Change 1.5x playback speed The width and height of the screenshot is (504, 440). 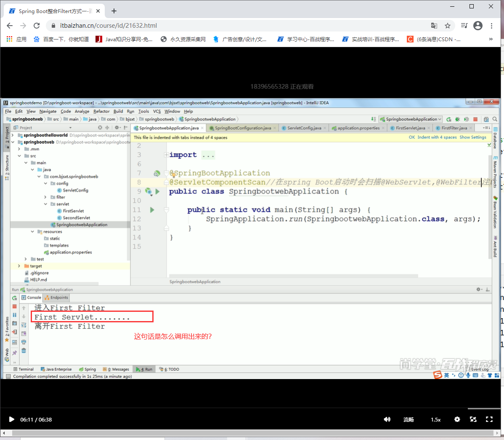coord(436,420)
